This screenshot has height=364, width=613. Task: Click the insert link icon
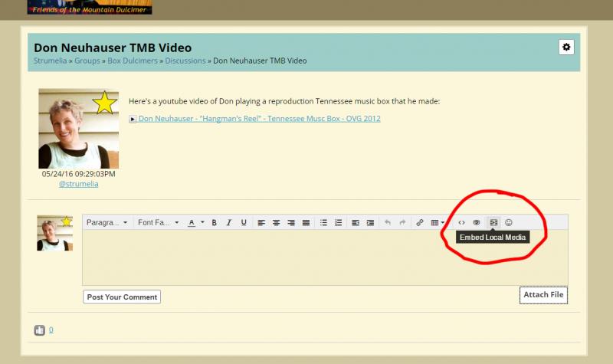pos(419,222)
